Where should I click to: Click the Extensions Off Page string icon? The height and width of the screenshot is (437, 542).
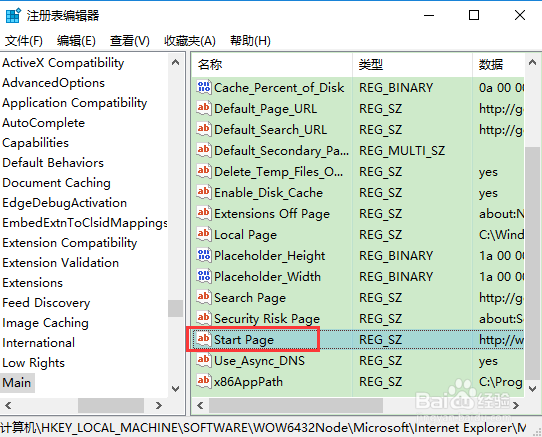click(204, 213)
